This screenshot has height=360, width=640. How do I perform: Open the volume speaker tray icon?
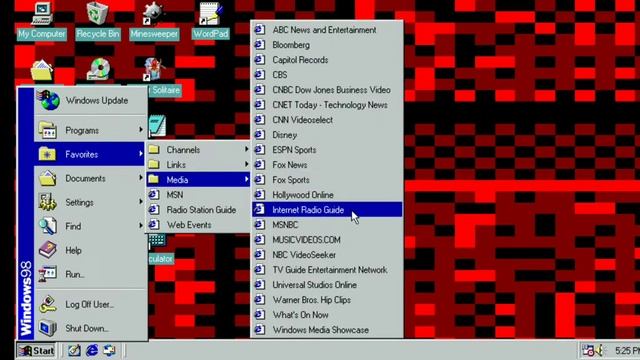pyautogui.click(x=600, y=350)
